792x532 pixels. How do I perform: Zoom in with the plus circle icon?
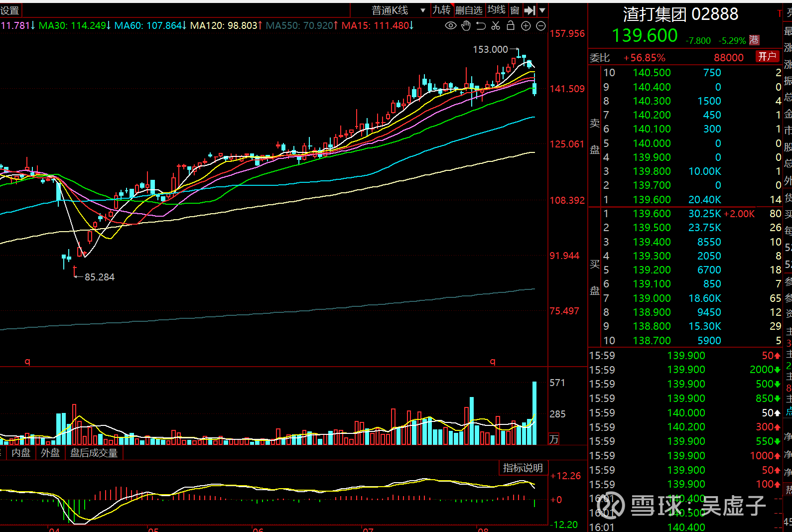[x=526, y=26]
